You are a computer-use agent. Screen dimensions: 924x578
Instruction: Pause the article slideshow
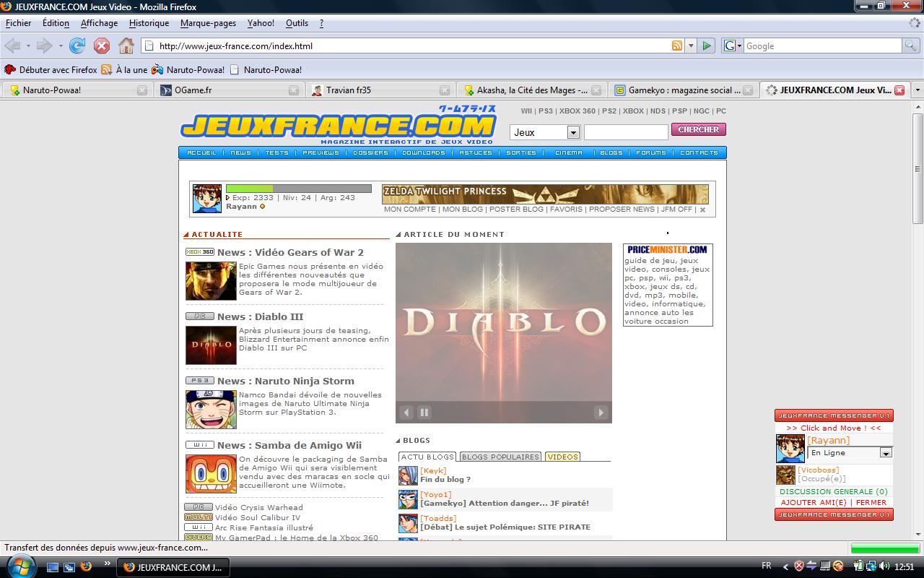pyautogui.click(x=424, y=413)
